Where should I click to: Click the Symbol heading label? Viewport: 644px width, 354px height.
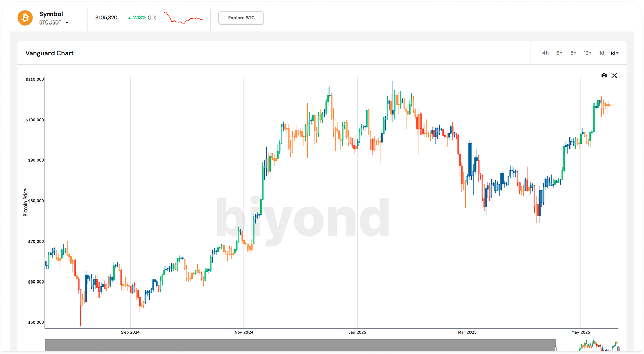coord(51,14)
